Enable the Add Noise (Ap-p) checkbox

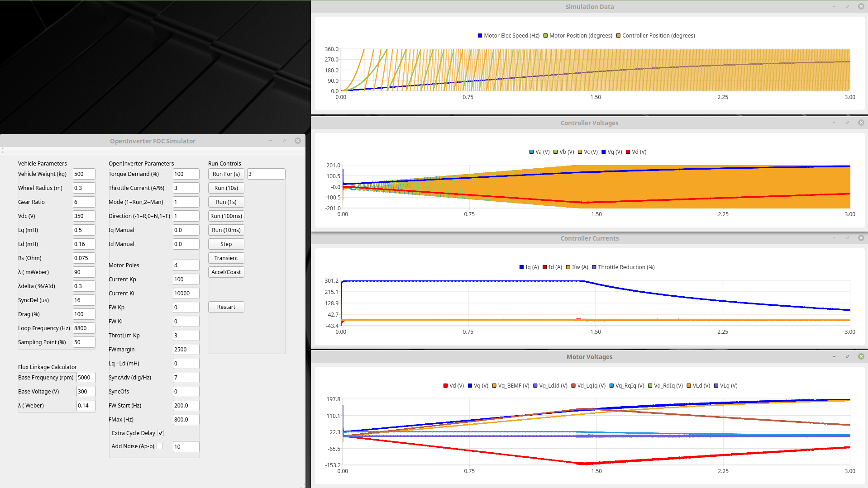click(x=160, y=446)
